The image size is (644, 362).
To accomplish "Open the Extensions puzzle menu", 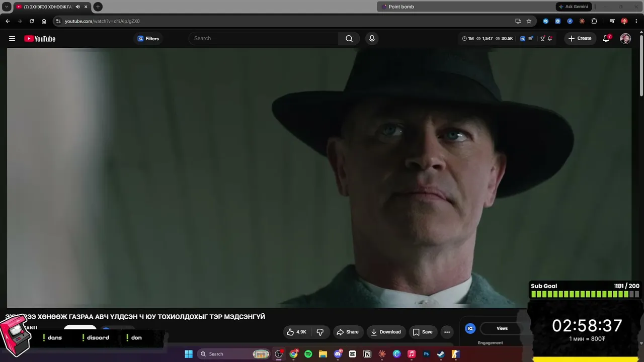I will pos(594,21).
